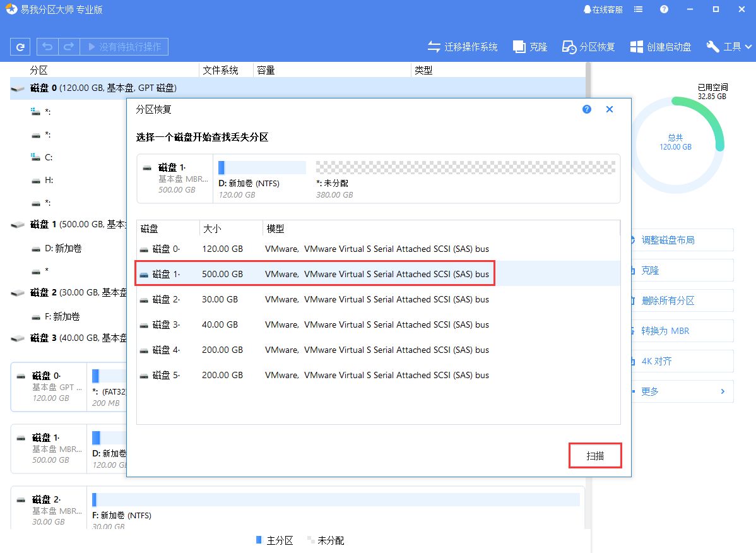Click the 文件系统 column header
Screen dimensions: 756x553
226,71
